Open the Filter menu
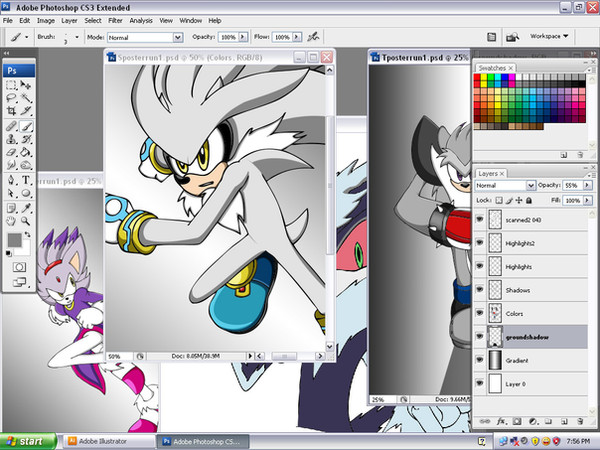The width and height of the screenshot is (600, 450). (x=115, y=21)
